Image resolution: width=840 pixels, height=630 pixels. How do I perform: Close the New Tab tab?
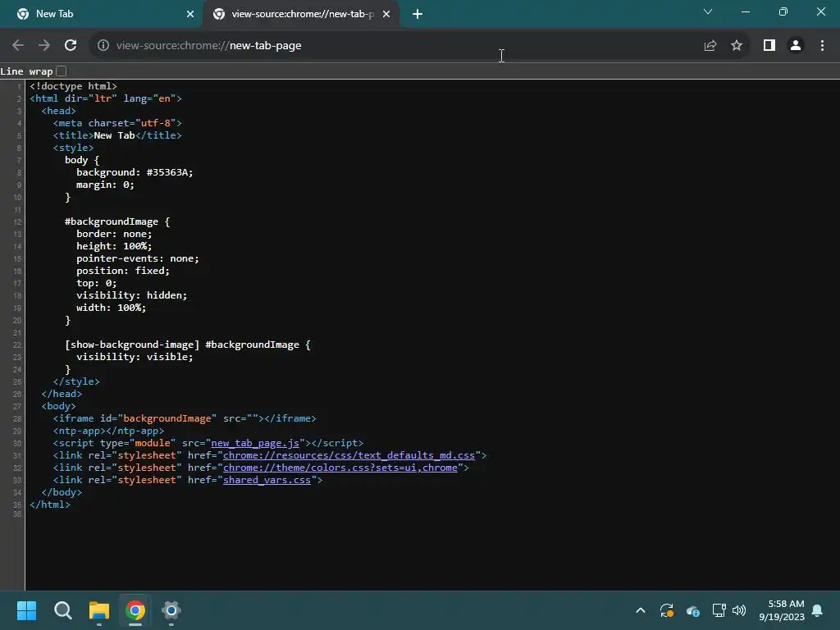pos(190,15)
